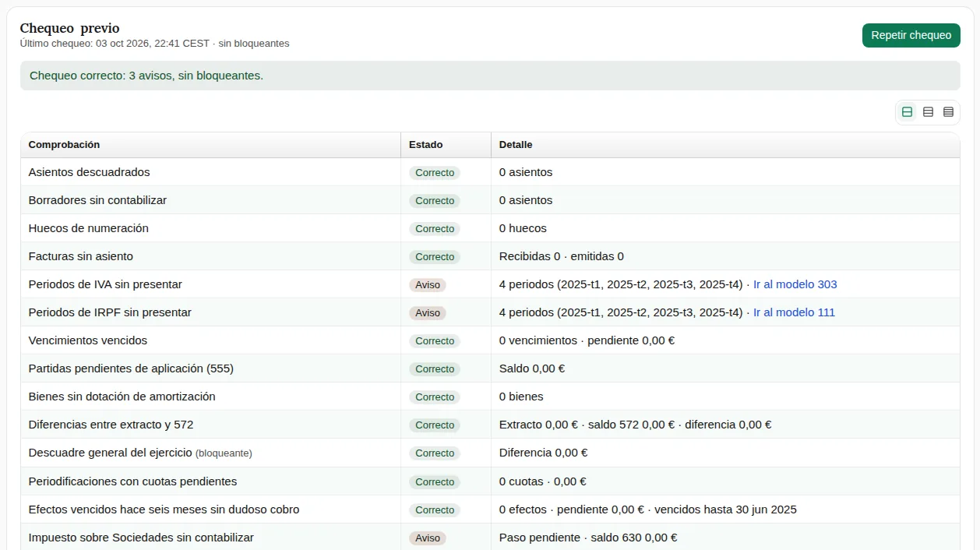
Task: Click Diferencias entre extracto y 572 label
Action: tap(111, 425)
